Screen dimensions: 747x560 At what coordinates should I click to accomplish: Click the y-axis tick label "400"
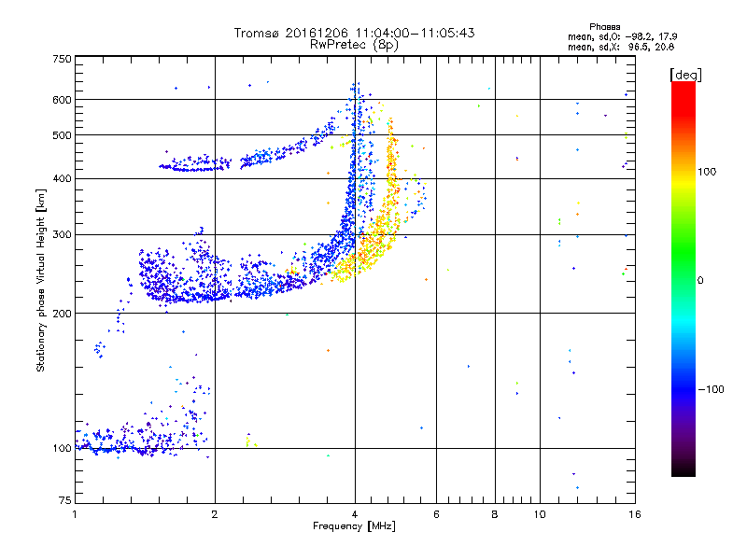(x=63, y=179)
